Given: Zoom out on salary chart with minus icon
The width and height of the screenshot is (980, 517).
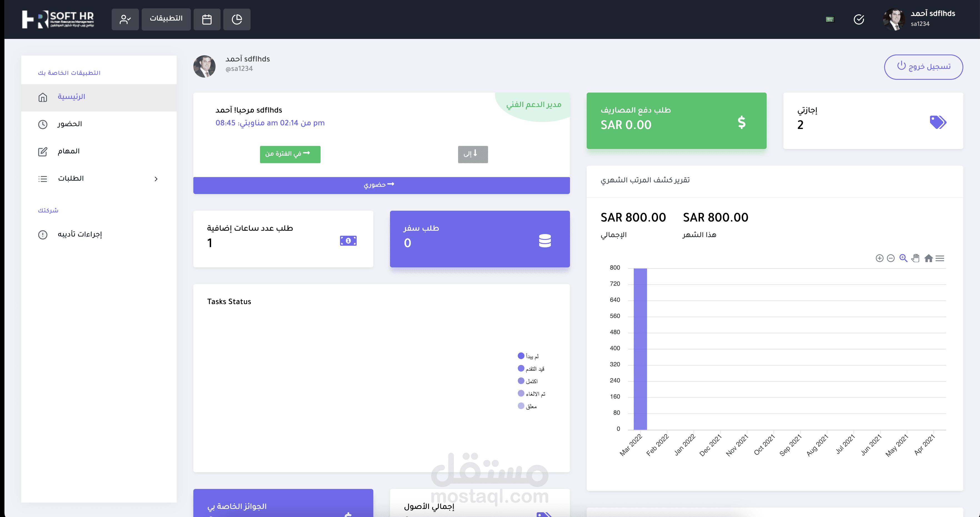Looking at the screenshot, I should click(x=891, y=258).
